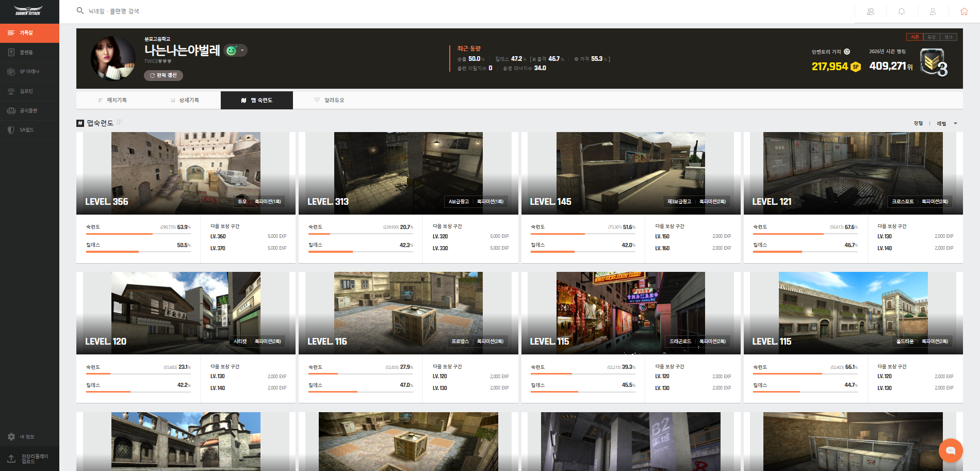Image resolution: width=980 pixels, height=471 pixels.
Task: Click the home icon in top bar
Action: pos(963,11)
